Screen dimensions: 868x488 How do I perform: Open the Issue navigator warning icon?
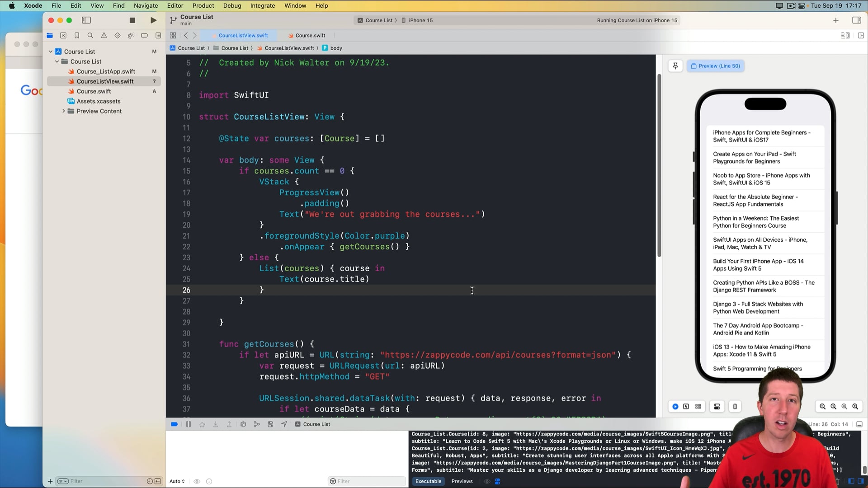coord(104,35)
